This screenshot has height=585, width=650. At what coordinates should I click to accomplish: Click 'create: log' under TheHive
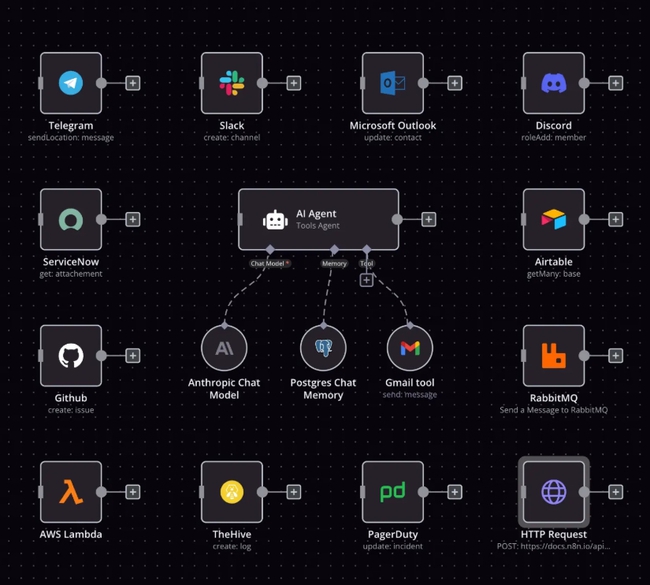(232, 546)
